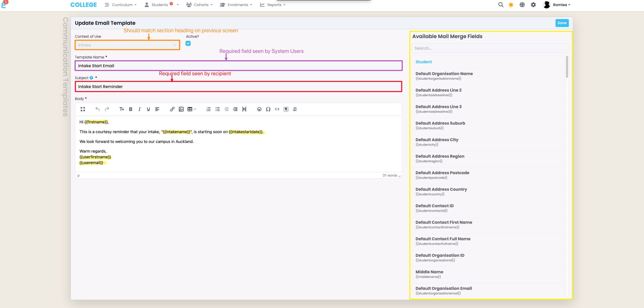Expand the table insert dropdown arrow
Viewport: 644px width, 308px height.
tap(195, 109)
